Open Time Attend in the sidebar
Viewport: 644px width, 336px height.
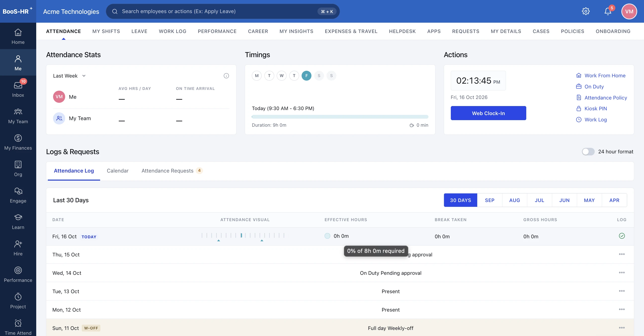(18, 327)
